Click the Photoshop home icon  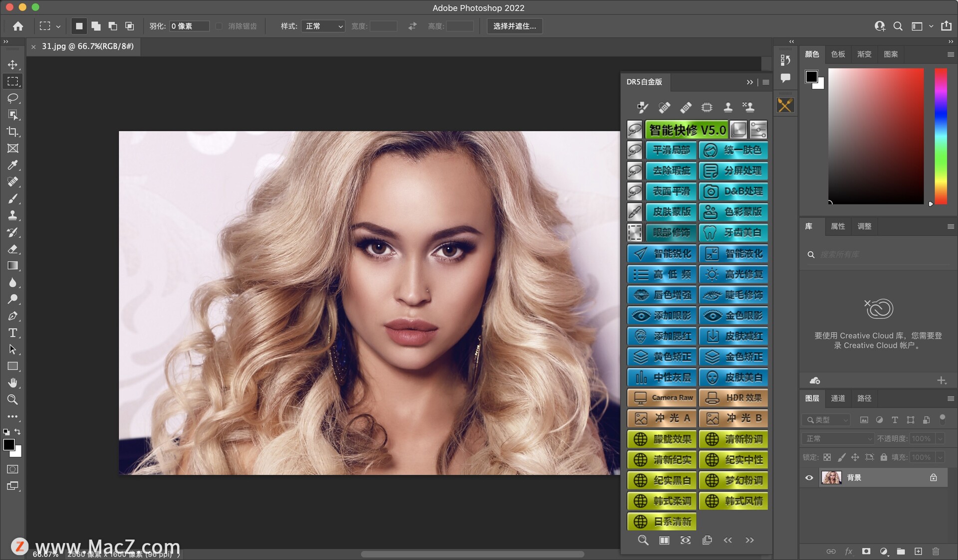[18, 26]
